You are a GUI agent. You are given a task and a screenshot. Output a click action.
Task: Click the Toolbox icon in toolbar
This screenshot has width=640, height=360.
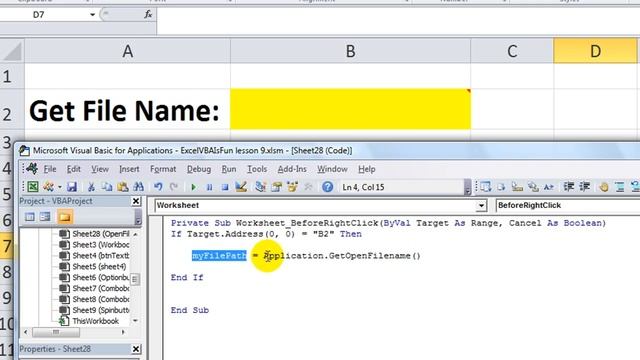point(308,187)
